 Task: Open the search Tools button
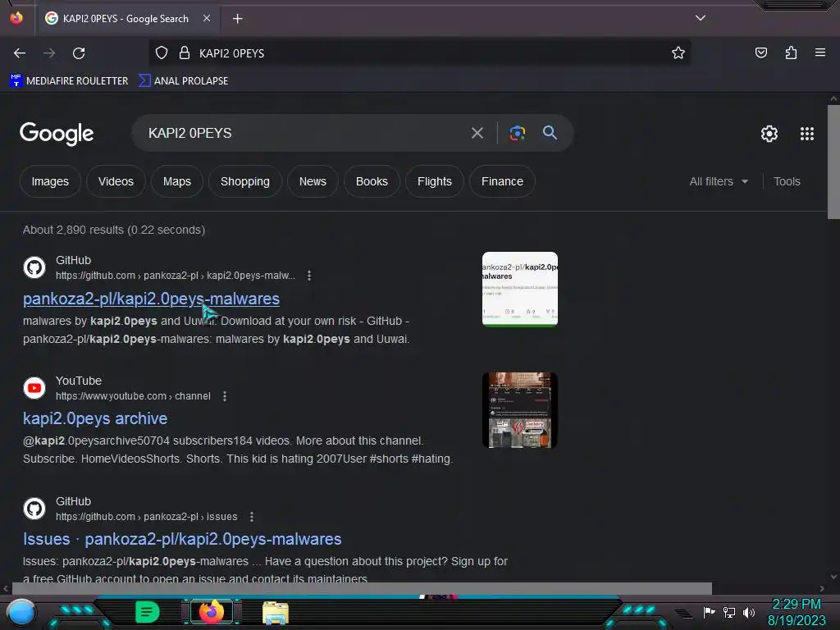(787, 181)
